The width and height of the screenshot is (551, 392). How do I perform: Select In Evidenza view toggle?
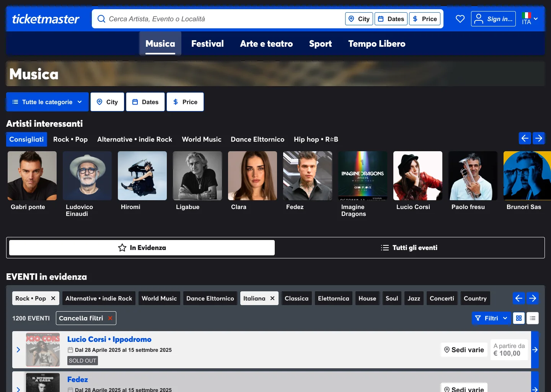[x=142, y=248]
